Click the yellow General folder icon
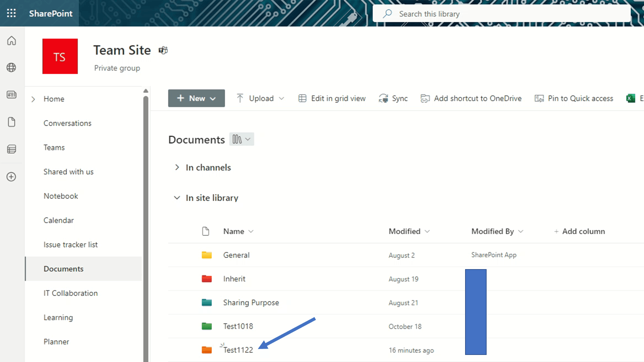644x362 pixels. [207, 255]
